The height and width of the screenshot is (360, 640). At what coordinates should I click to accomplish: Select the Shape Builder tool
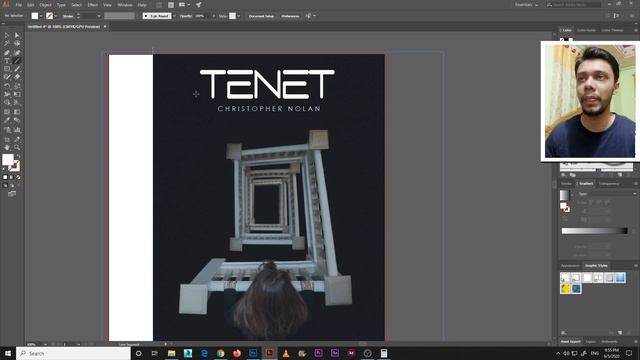7,102
